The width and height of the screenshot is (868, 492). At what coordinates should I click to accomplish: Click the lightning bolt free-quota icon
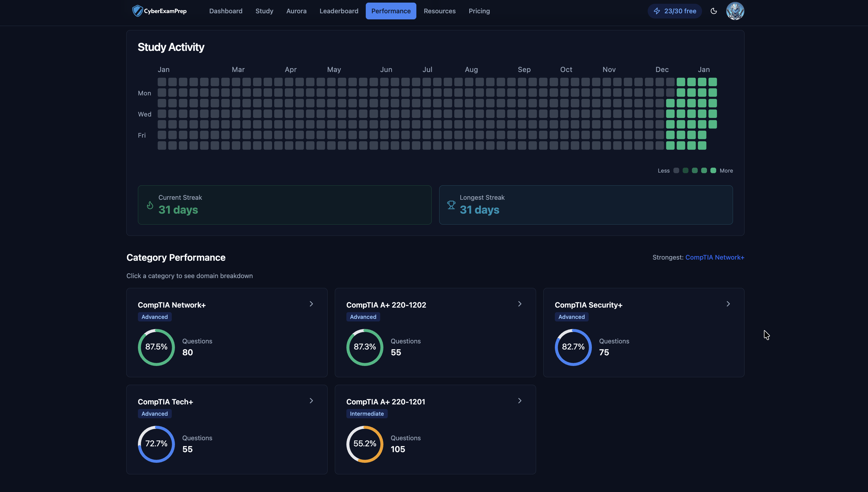tap(657, 11)
